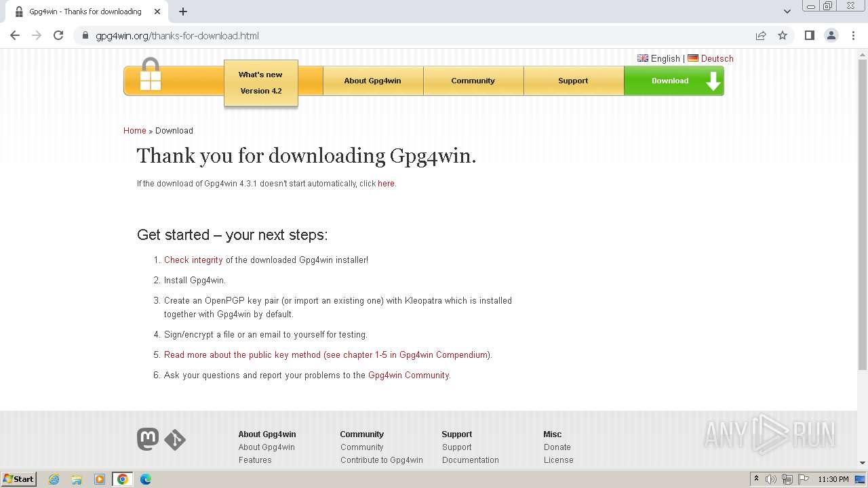This screenshot has width=868, height=488.
Task: Click Documentation footer link
Action: click(x=471, y=460)
